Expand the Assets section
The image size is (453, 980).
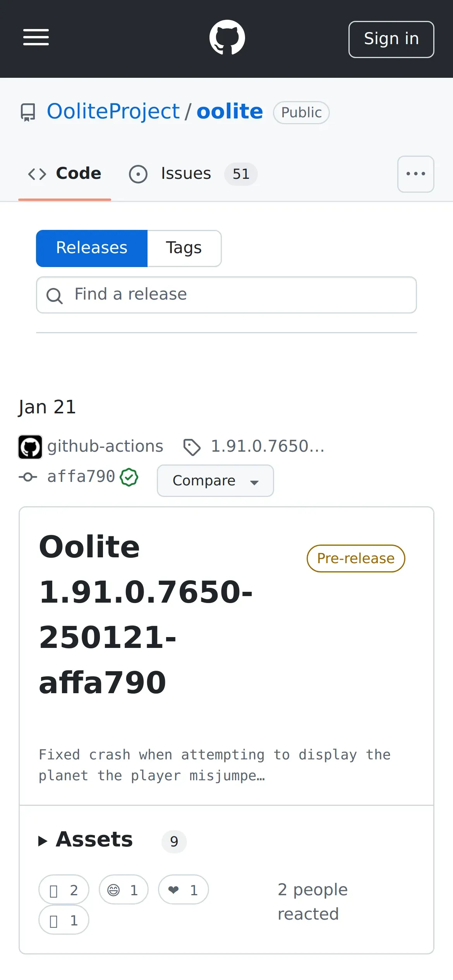click(x=86, y=840)
